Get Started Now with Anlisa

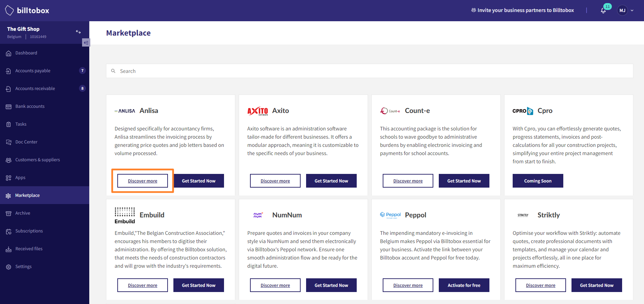point(199,181)
